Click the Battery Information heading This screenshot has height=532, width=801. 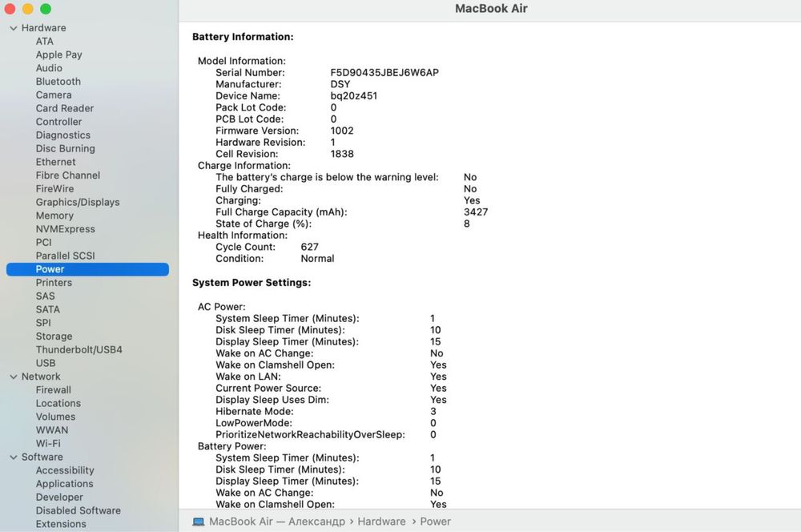(x=243, y=37)
